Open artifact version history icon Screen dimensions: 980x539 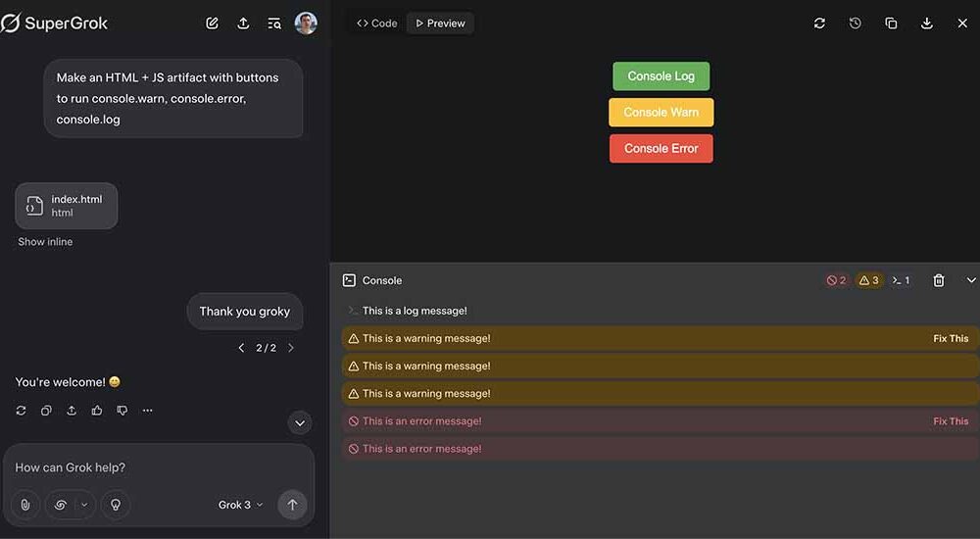855,24
